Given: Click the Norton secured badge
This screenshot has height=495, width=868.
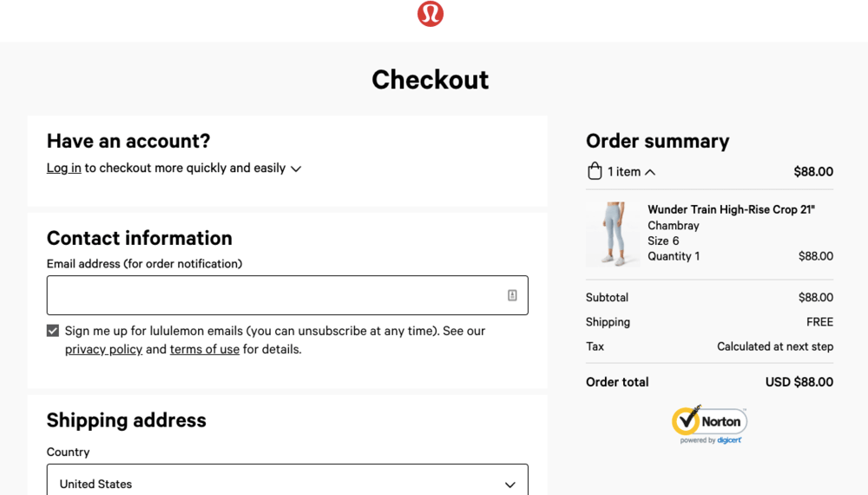Looking at the screenshot, I should click(x=709, y=421).
